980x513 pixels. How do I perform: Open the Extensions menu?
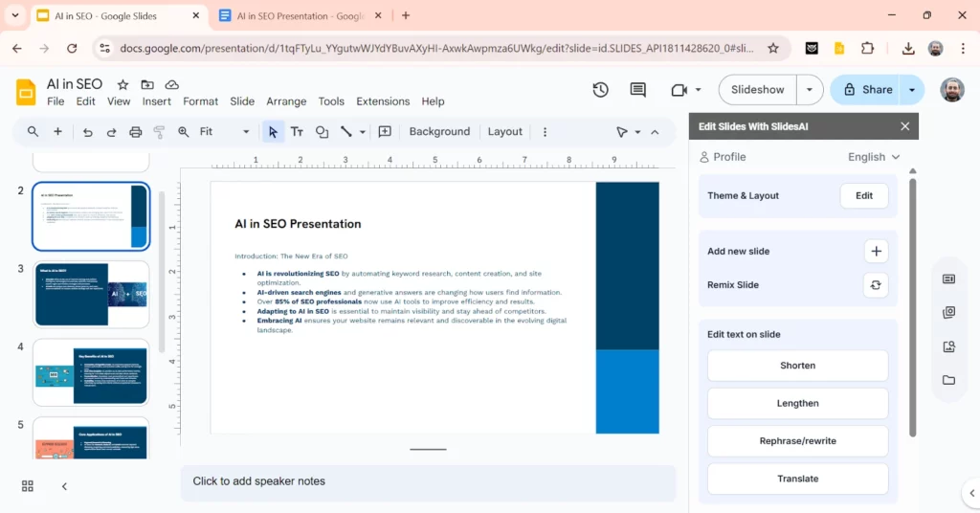point(383,101)
